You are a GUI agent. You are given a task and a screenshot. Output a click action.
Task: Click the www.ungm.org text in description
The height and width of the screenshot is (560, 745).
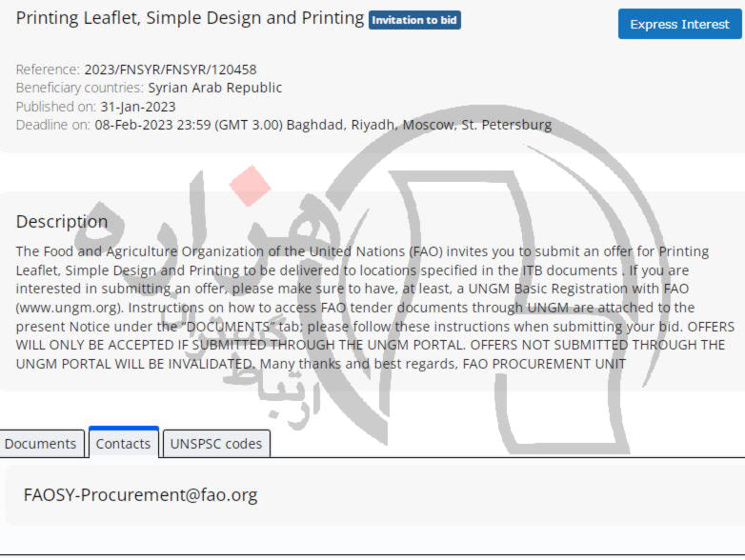70,308
